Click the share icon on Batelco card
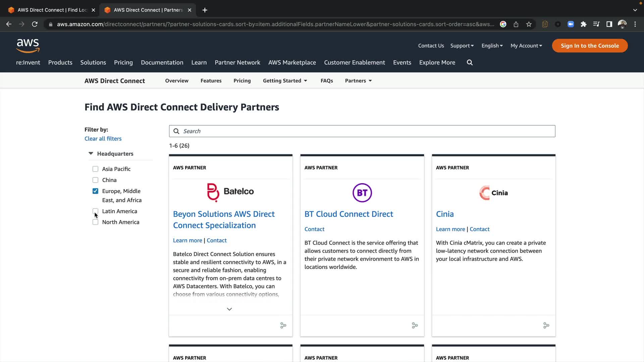 [x=283, y=325]
